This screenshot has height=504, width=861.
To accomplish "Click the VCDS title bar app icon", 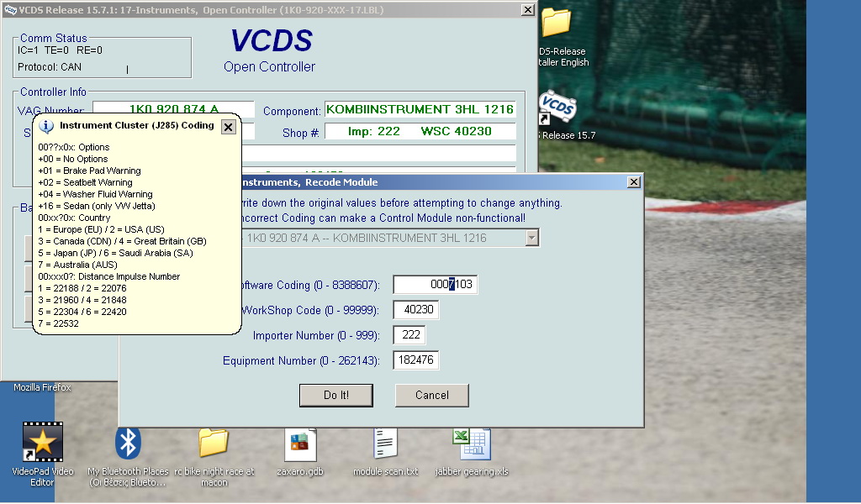I will coord(10,10).
